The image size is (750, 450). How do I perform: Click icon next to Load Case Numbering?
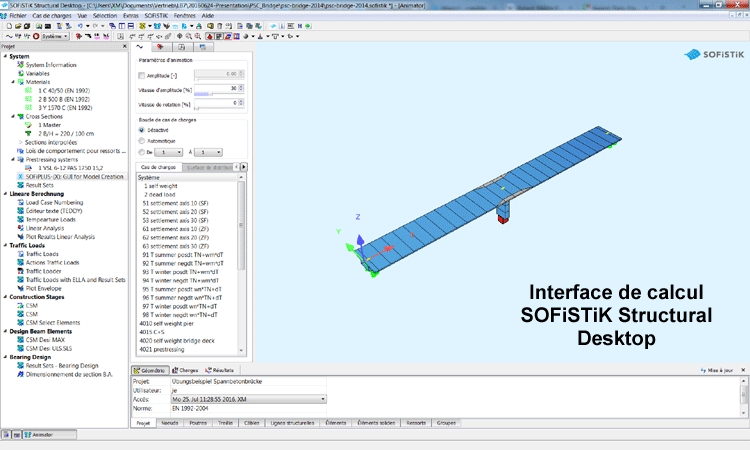[21, 202]
